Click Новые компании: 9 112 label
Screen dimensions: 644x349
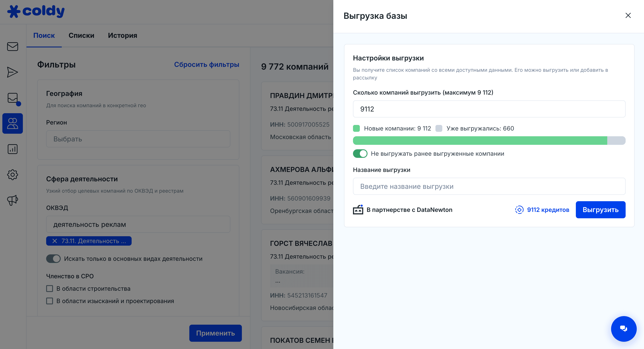pos(397,128)
